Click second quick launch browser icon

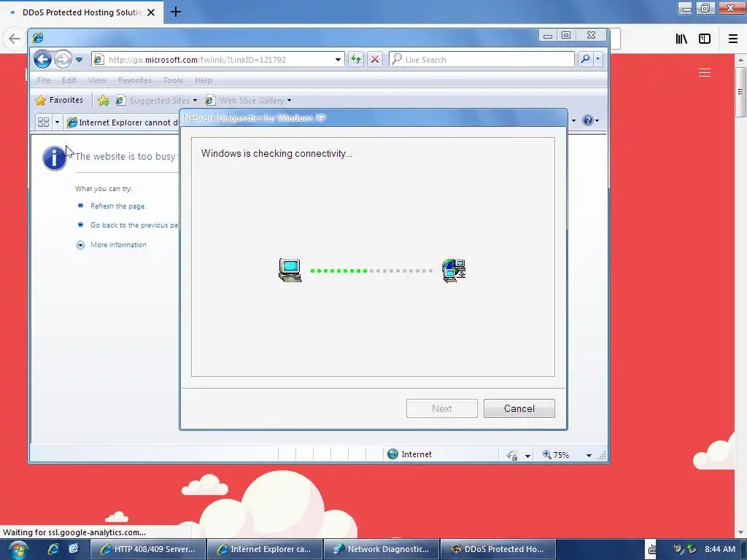point(74,549)
